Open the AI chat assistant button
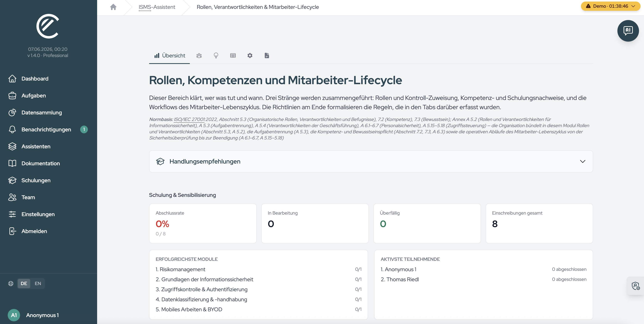Screen dimensions: 644x324 click(x=628, y=31)
